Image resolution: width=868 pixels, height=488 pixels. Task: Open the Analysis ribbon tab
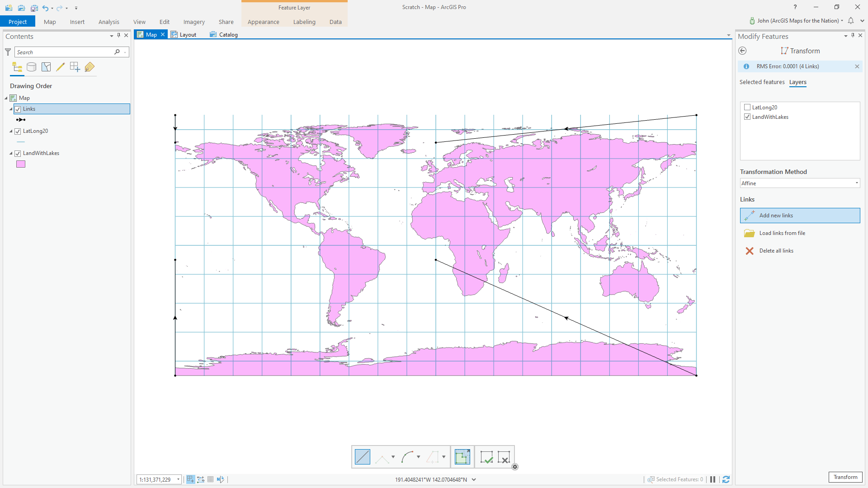108,22
